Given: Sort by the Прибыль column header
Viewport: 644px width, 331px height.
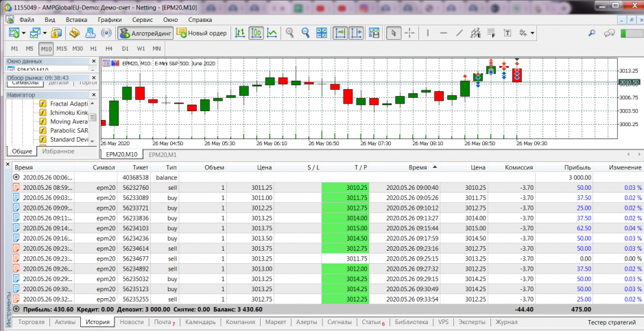Looking at the screenshot, I should click(577, 167).
